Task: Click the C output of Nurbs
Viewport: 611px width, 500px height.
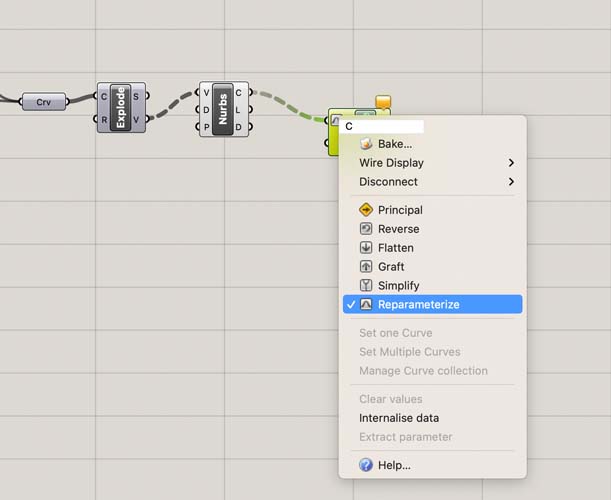Action: tap(238, 93)
